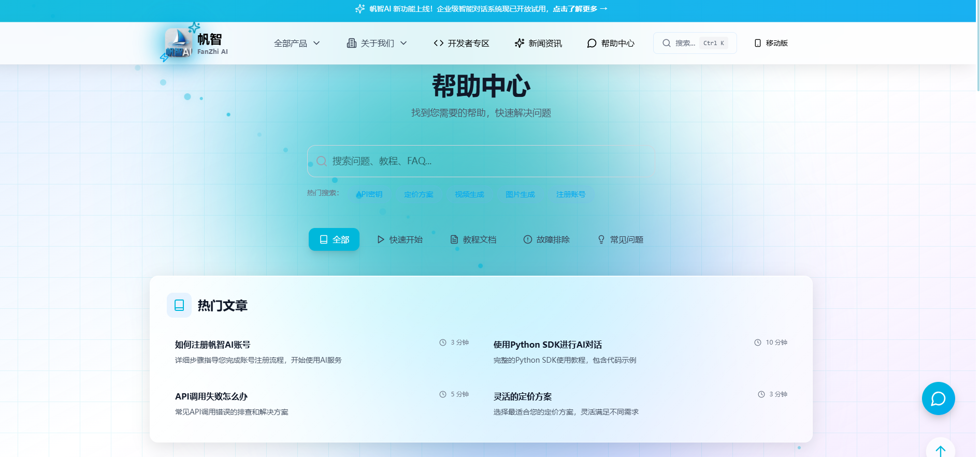Click the magnifier icon in the header search
980x457 pixels.
pos(667,43)
